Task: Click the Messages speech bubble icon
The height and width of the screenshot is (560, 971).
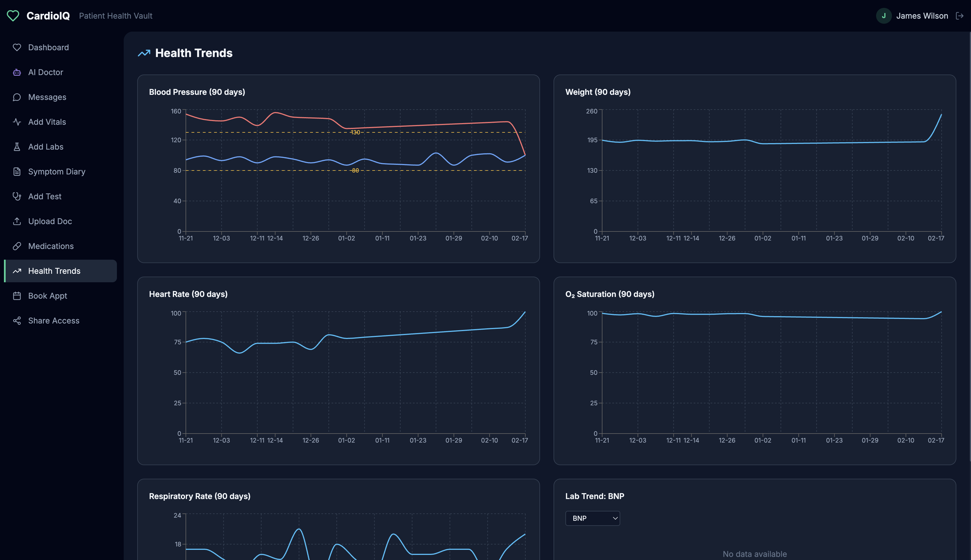Action: click(17, 97)
